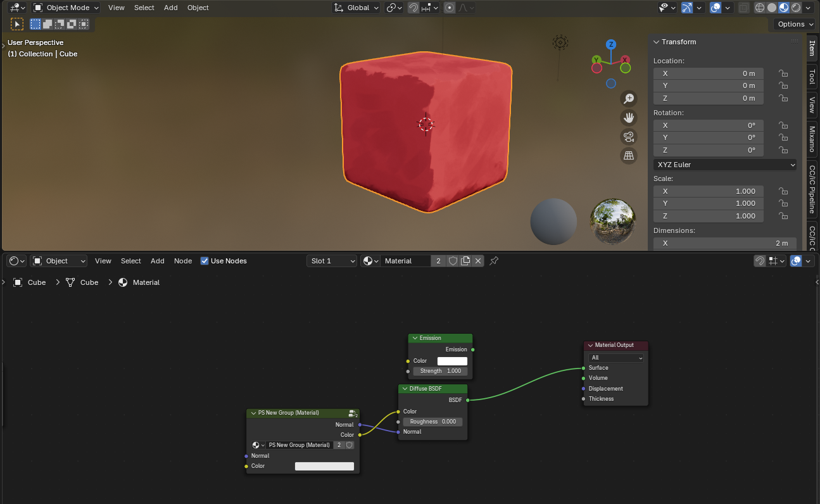
Task: Toggle X-ray mode in the viewport
Action: [x=744, y=8]
